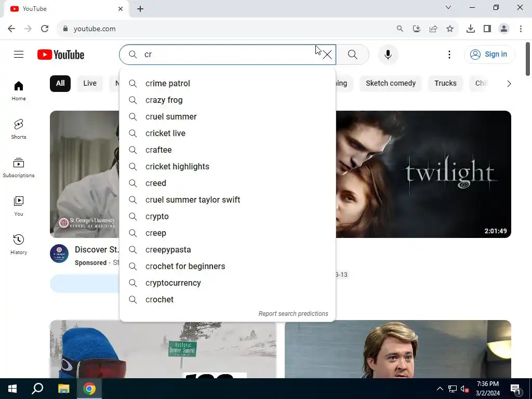Open the Historic Donner Summit video thumbnail
The height and width of the screenshot is (399, 532).
tap(163, 349)
